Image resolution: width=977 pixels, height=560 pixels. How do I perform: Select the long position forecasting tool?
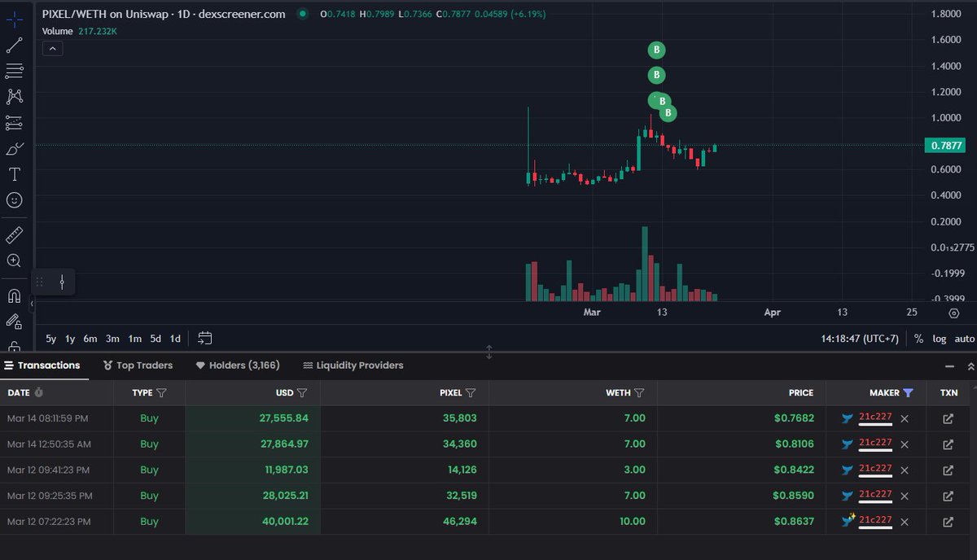point(14,122)
